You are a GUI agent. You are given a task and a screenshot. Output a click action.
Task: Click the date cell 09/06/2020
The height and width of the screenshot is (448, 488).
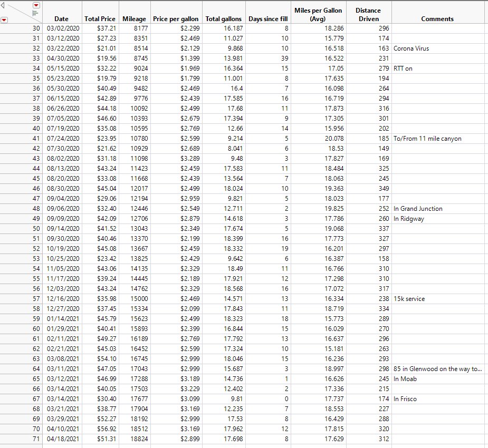point(63,208)
